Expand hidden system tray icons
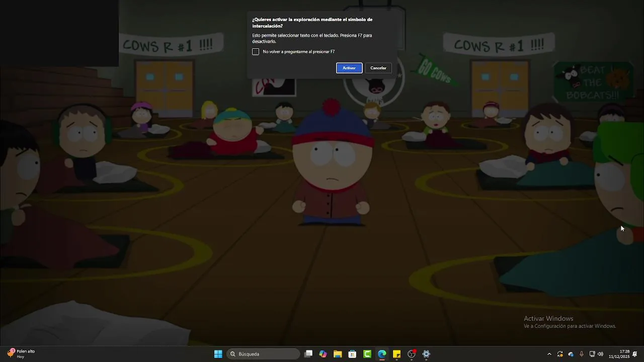The height and width of the screenshot is (362, 644). pos(549,354)
